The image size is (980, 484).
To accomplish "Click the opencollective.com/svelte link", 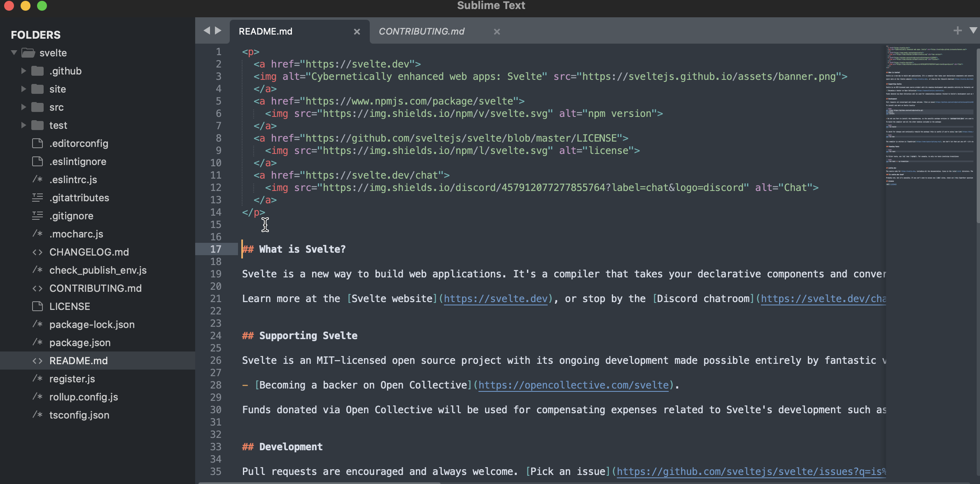I will [x=573, y=385].
